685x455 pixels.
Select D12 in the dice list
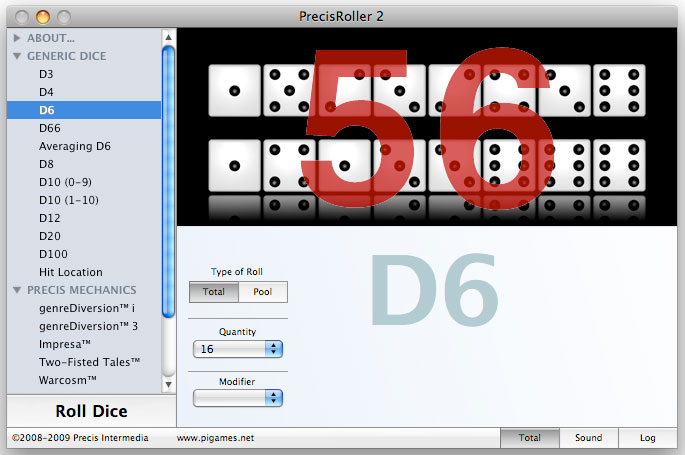click(x=84, y=218)
